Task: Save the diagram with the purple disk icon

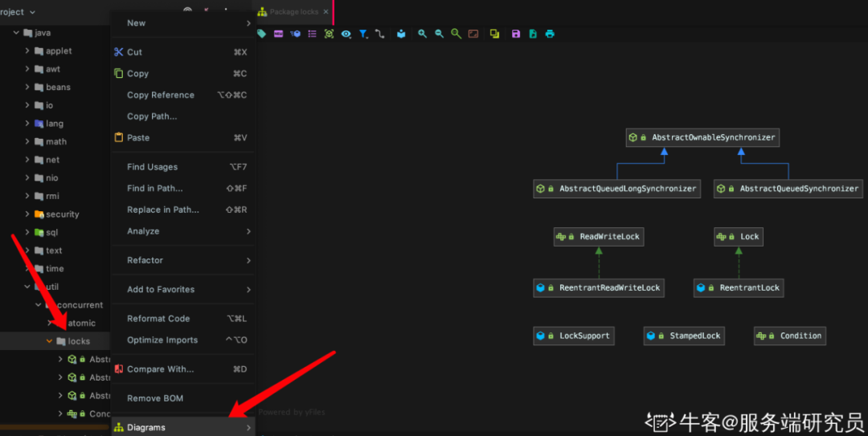Action: pos(516,34)
